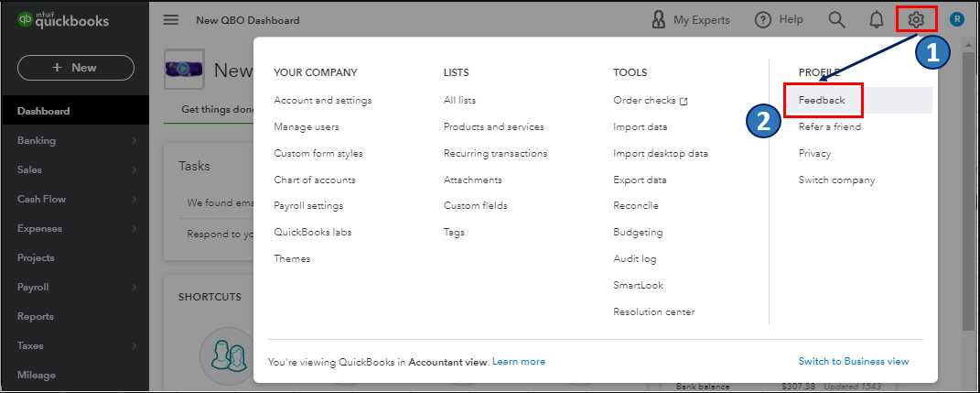Open the notifications bell
This screenshot has height=393, width=980.
(x=877, y=19)
